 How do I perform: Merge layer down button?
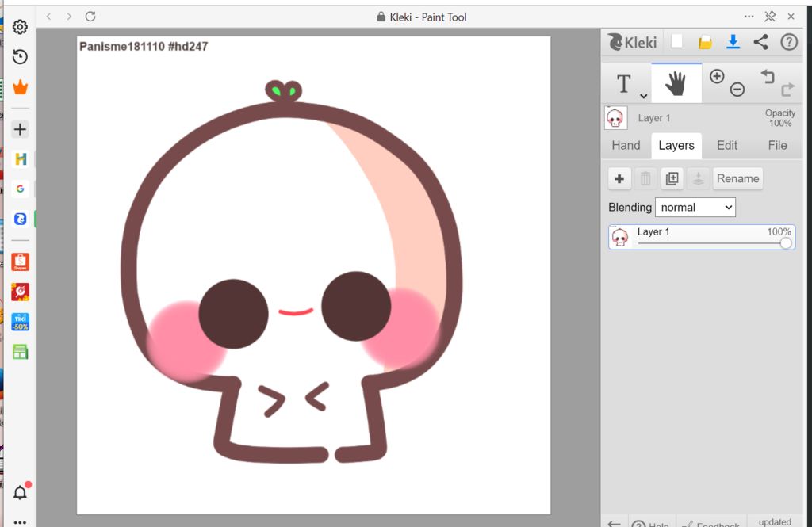click(x=698, y=178)
